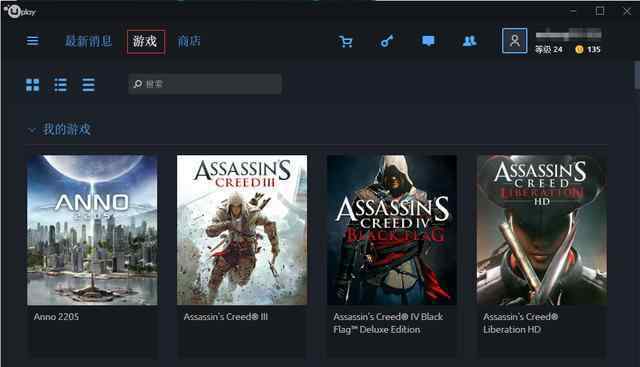Open the shopping cart

345,41
